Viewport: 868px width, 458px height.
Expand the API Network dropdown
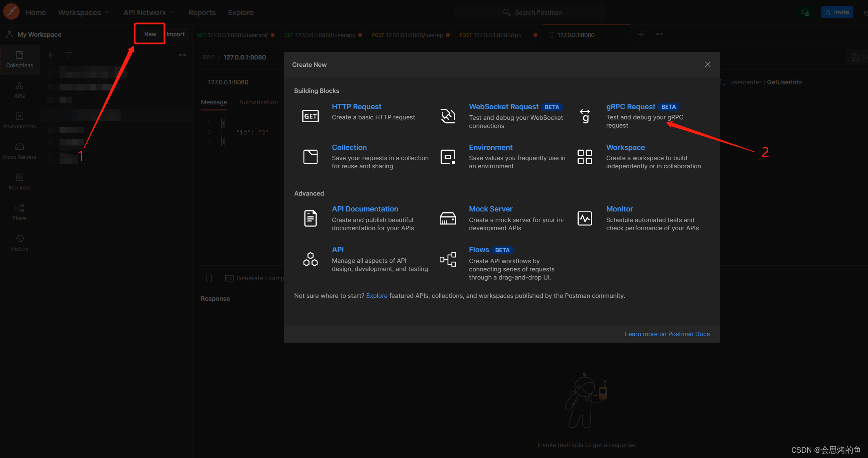[x=149, y=13]
